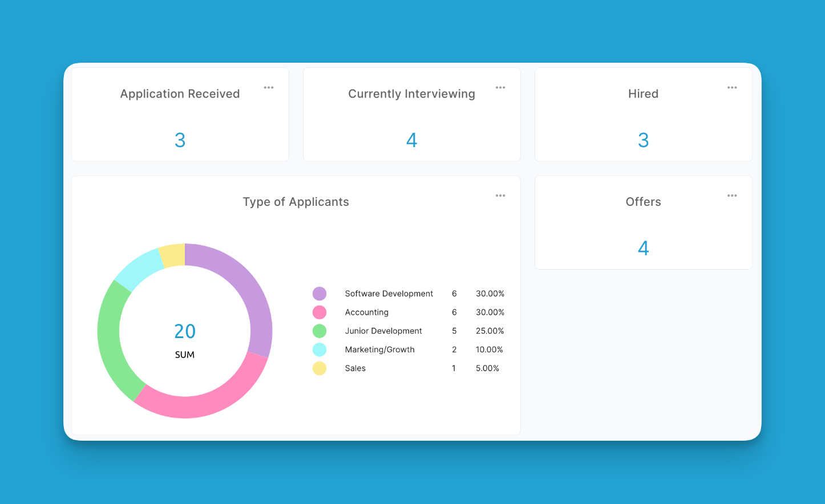Click the Junior Development legend label
Image resolution: width=825 pixels, height=504 pixels.
pyautogui.click(x=383, y=331)
